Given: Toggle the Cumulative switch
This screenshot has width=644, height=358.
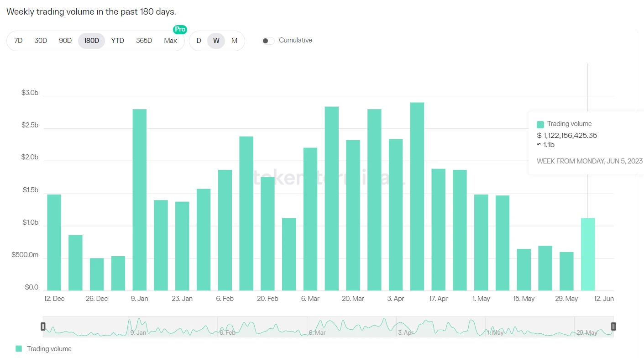Looking at the screenshot, I should pos(268,41).
